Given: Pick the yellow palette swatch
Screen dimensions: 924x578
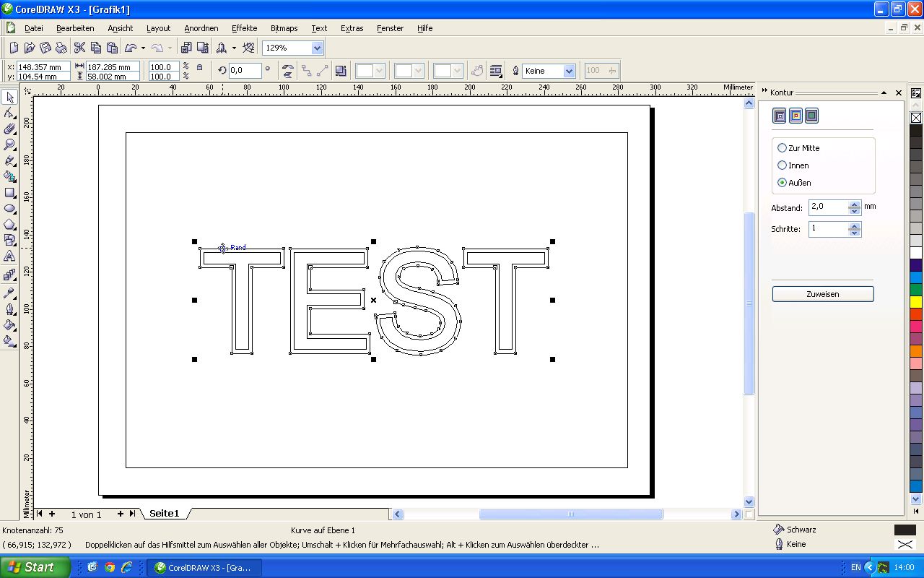Looking at the screenshot, I should pos(916,301).
